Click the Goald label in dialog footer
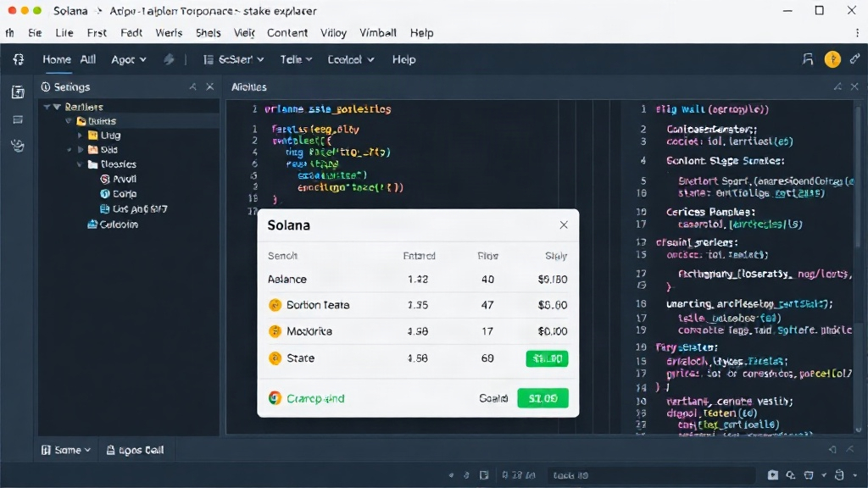The height and width of the screenshot is (488, 868). (493, 398)
